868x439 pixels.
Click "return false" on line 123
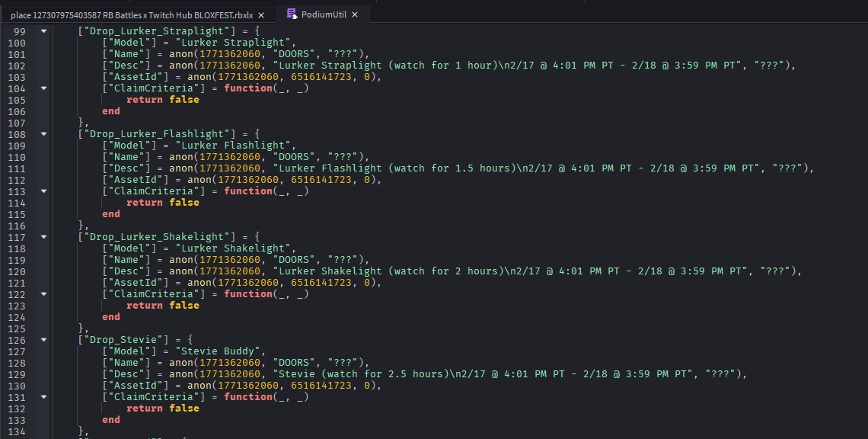click(163, 306)
